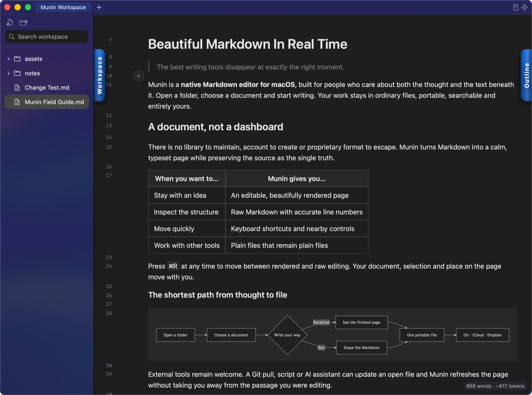Click the new folder icon in the sidebar

(x=23, y=23)
